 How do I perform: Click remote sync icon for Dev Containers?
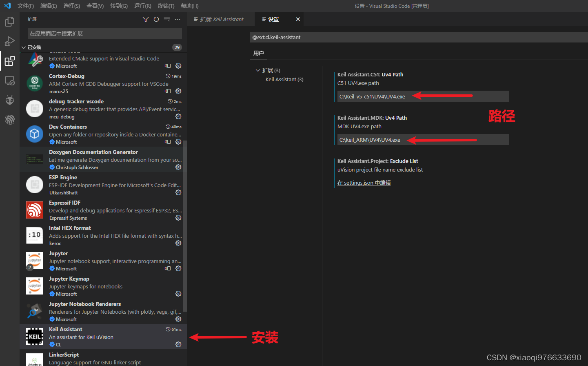pos(168,142)
